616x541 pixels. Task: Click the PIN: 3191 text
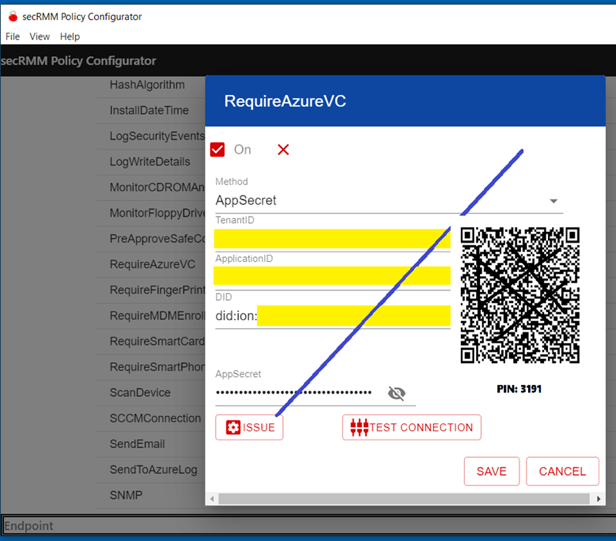click(519, 389)
